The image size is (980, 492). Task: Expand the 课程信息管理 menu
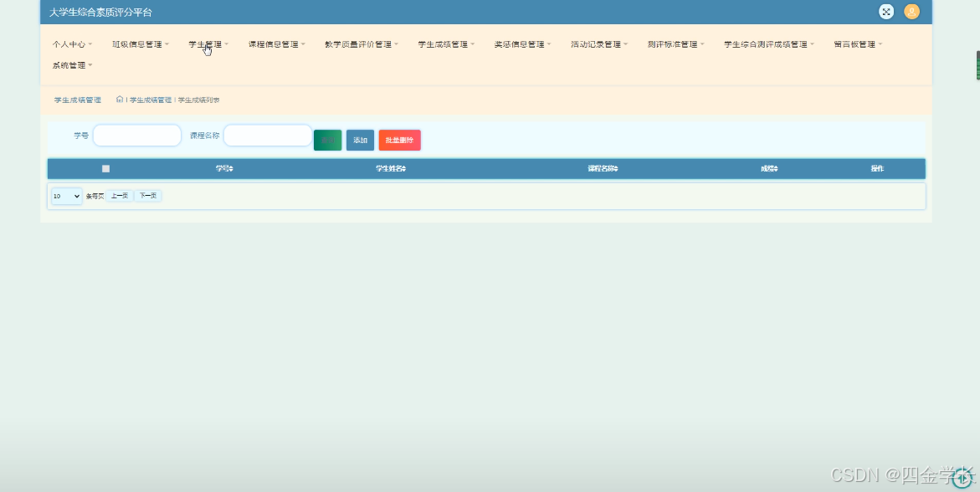277,44
